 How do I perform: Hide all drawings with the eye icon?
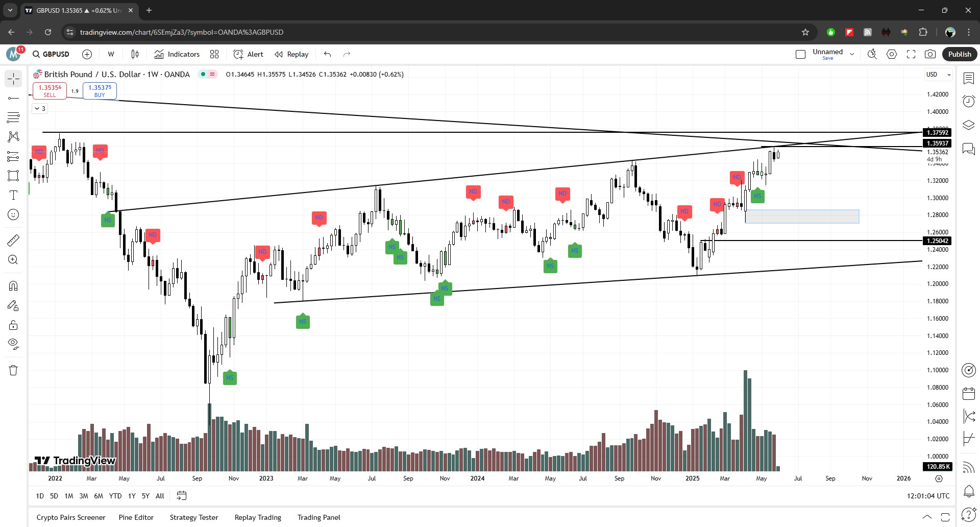(13, 344)
